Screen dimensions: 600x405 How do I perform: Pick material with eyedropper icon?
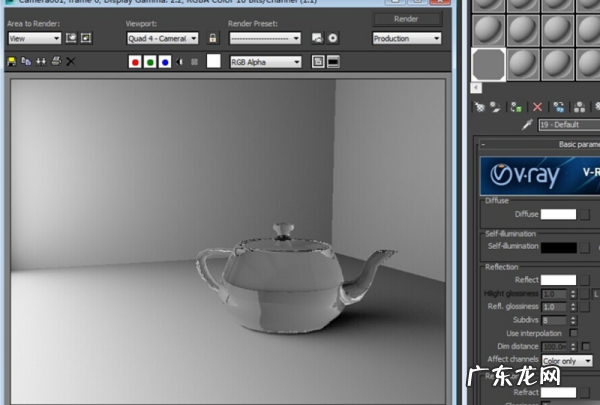pyautogui.click(x=527, y=125)
